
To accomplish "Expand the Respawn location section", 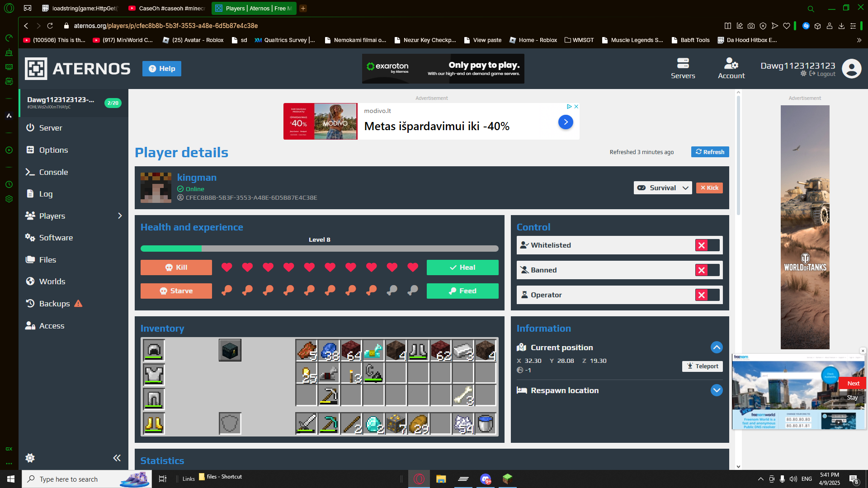I will (x=717, y=390).
